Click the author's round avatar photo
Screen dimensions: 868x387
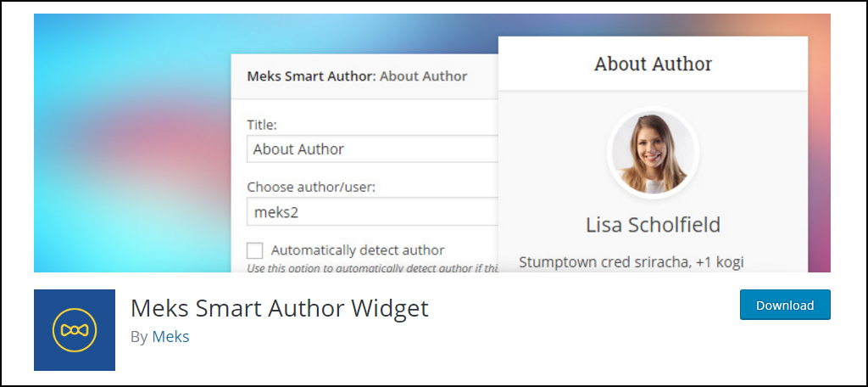point(654,153)
